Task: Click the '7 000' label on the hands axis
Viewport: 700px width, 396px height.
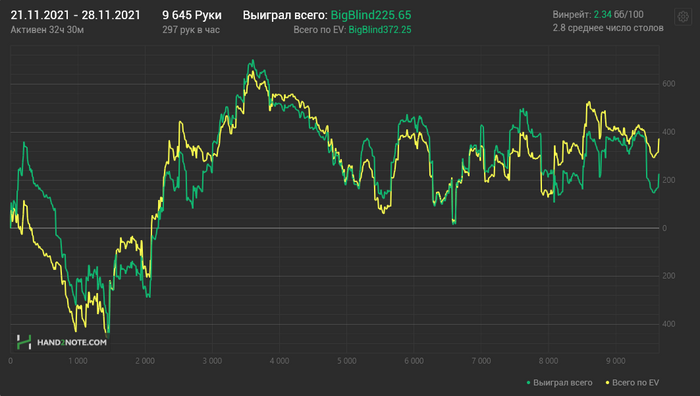Action: 481,361
